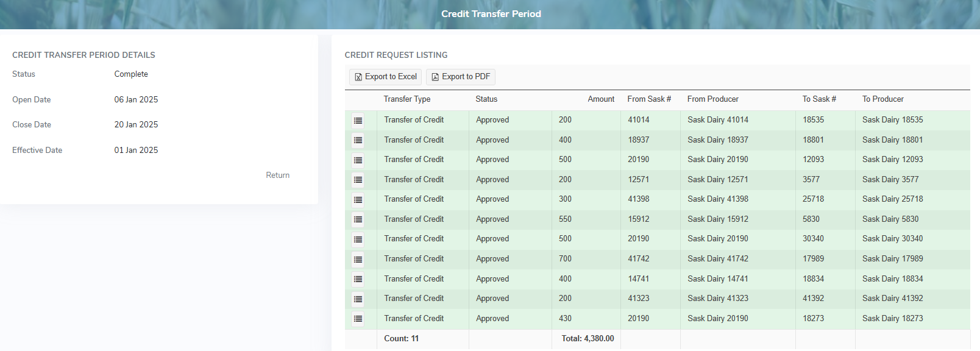Sort by From Producer column header
980x351 pixels.
point(712,99)
